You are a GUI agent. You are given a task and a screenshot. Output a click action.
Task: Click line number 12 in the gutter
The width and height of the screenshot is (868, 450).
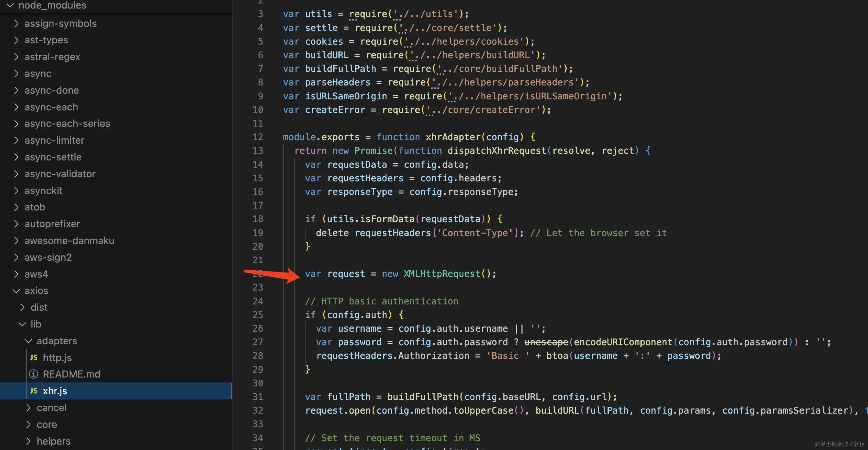pyautogui.click(x=258, y=137)
